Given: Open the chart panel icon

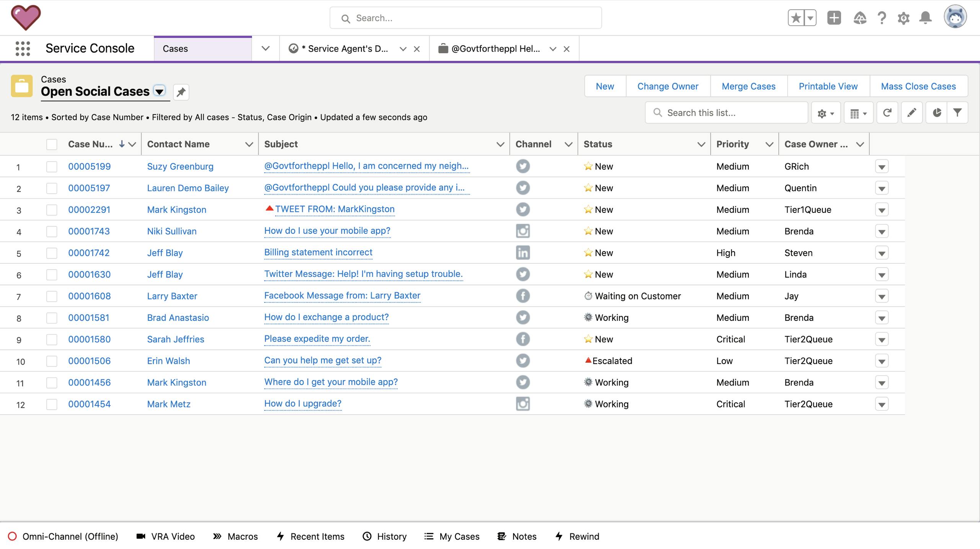Looking at the screenshot, I should click(x=936, y=113).
